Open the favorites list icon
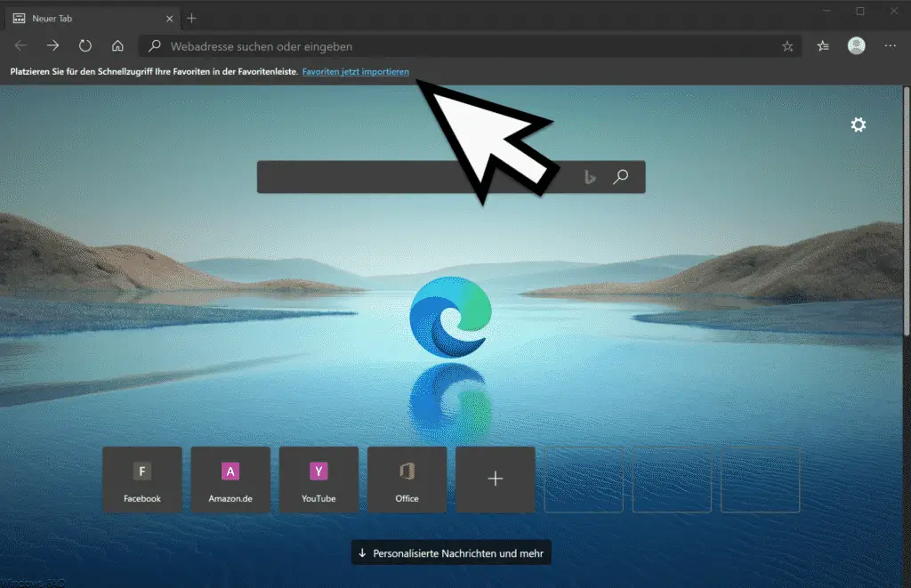The height and width of the screenshot is (588, 911). click(x=823, y=45)
